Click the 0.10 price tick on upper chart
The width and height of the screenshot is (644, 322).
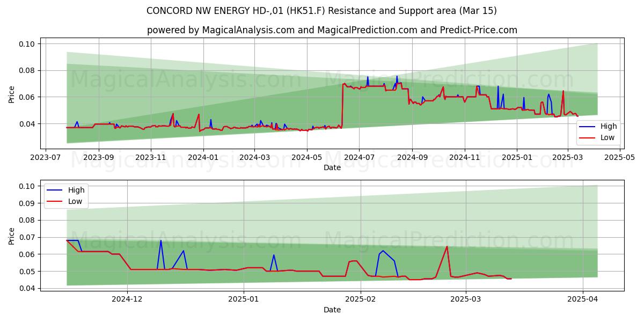[x=27, y=44]
